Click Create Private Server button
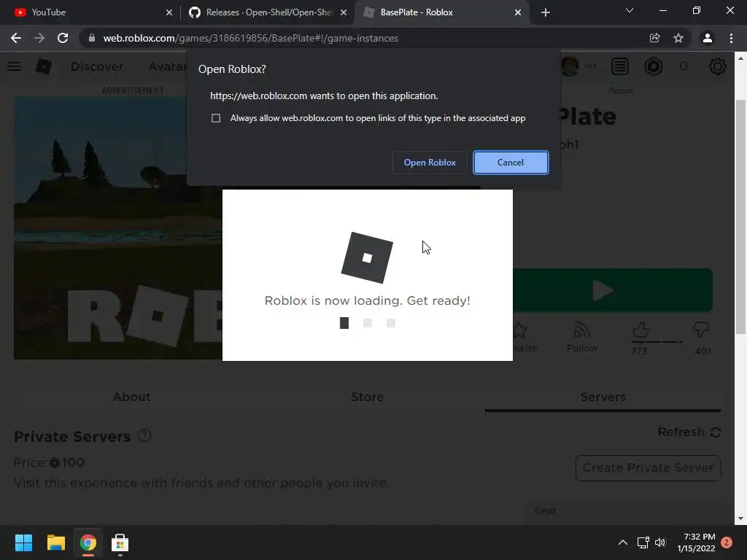This screenshot has width=747, height=560. tap(649, 468)
